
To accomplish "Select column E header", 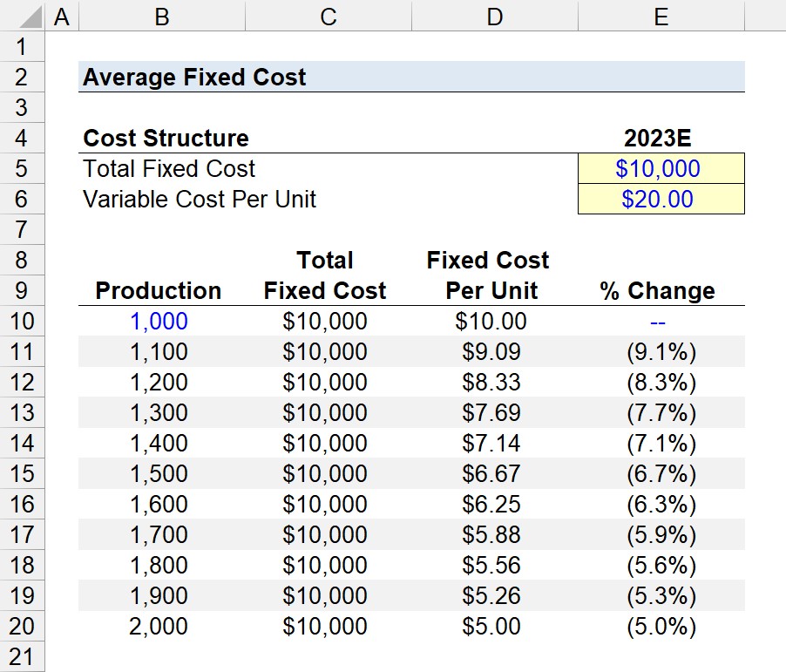I will [x=661, y=16].
